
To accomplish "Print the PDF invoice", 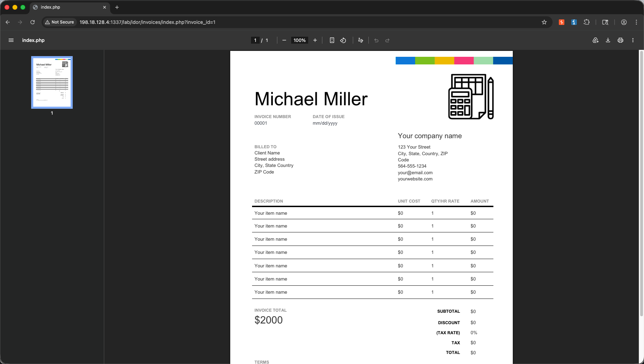I will point(620,40).
